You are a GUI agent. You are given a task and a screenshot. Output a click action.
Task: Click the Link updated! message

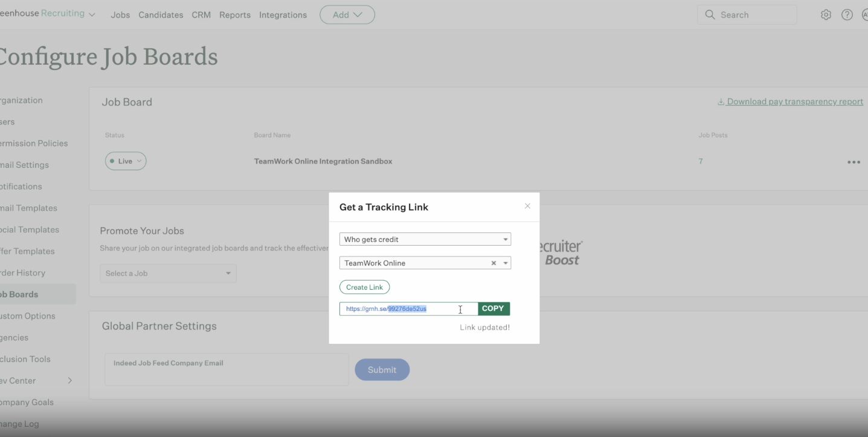(x=485, y=327)
